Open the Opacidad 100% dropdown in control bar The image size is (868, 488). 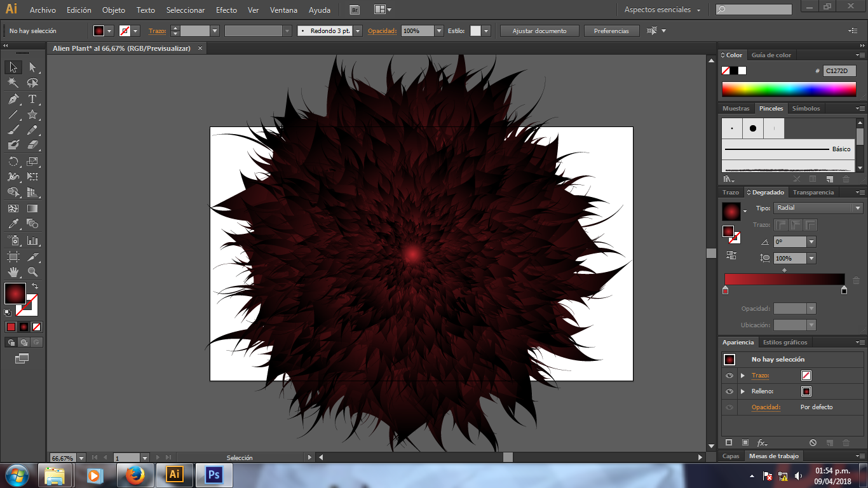[438, 30]
